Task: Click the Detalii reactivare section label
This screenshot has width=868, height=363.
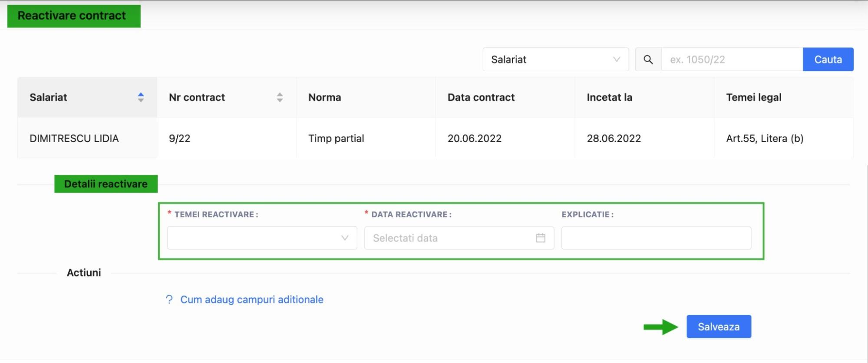Action: [106, 184]
